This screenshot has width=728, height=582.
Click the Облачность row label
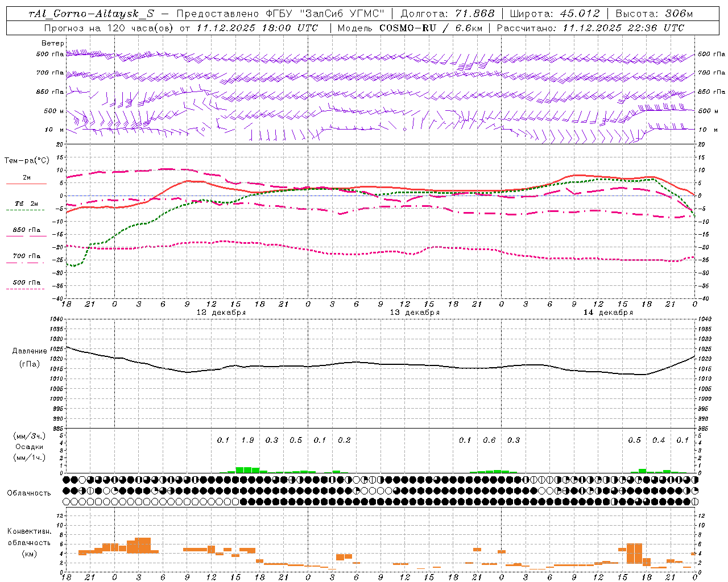29,493
